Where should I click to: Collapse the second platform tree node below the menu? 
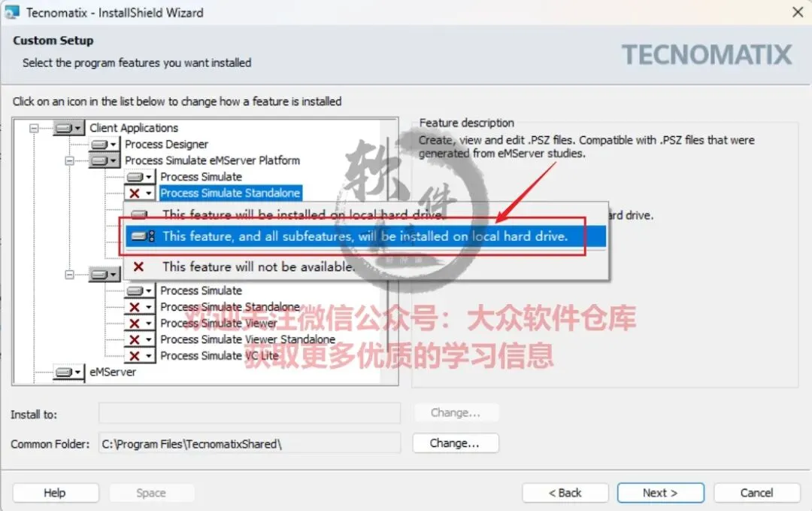(69, 275)
